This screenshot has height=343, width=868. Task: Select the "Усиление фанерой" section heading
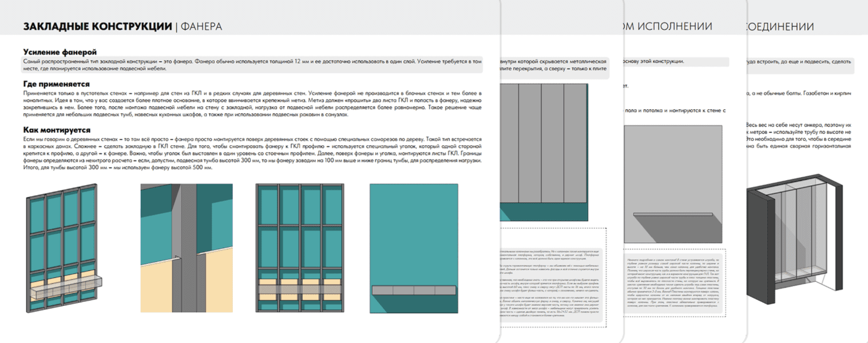point(60,51)
